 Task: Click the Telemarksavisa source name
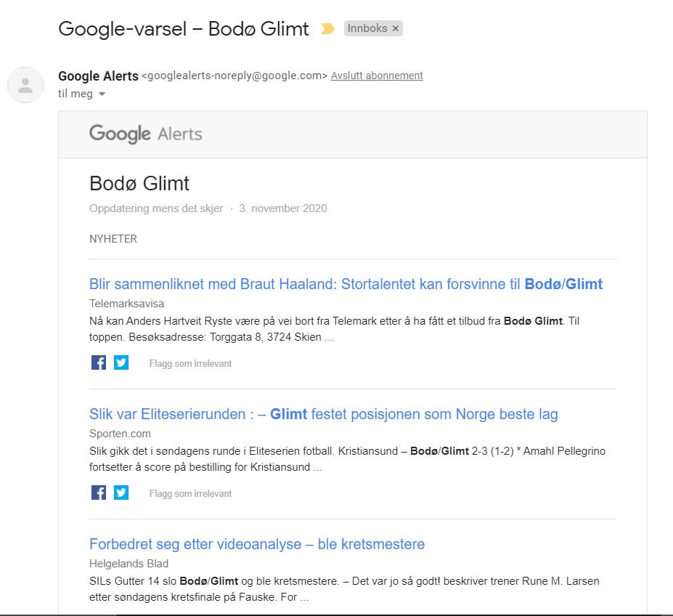126,303
